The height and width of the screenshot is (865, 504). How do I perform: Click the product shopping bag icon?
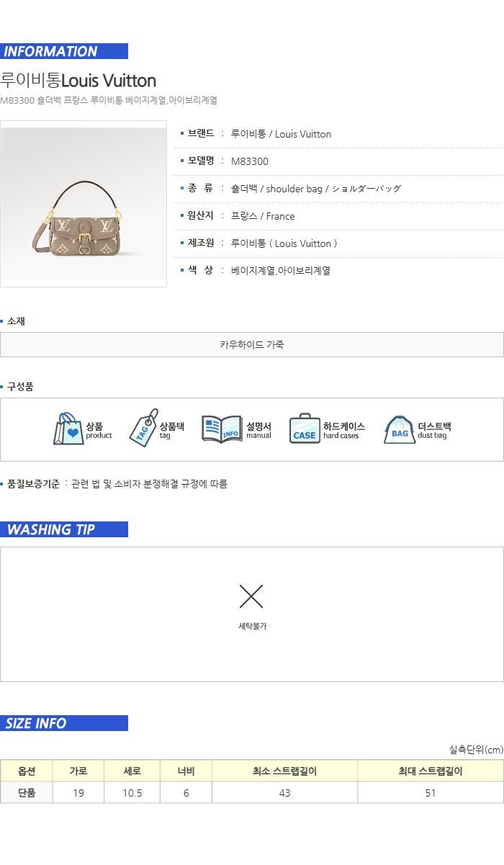68,429
